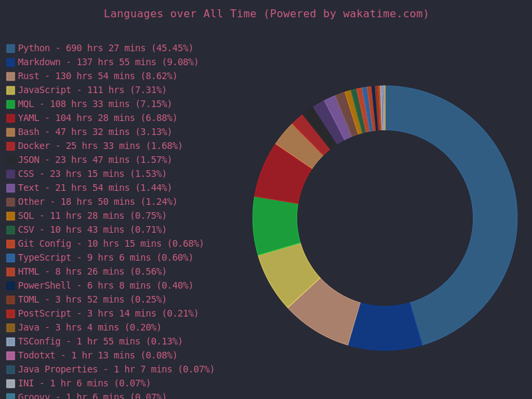Select the green MQL slice in chart
Viewport: 532px width, 399px height.
pyautogui.click(x=276, y=225)
